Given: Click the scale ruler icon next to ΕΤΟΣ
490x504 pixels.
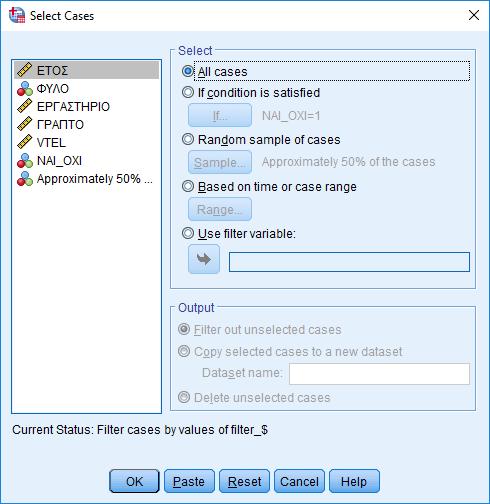Looking at the screenshot, I should tap(25, 70).
